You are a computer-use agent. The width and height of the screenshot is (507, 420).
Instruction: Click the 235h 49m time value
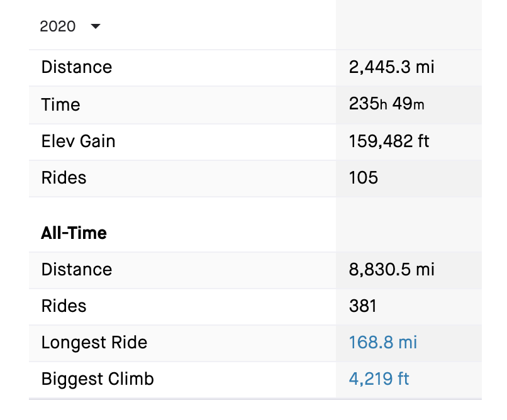pyautogui.click(x=386, y=104)
